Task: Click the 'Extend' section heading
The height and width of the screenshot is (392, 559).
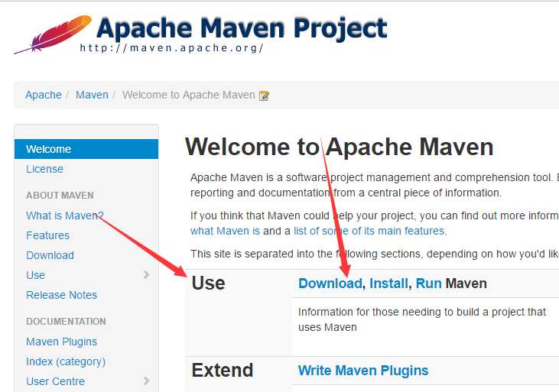Action: [x=223, y=370]
